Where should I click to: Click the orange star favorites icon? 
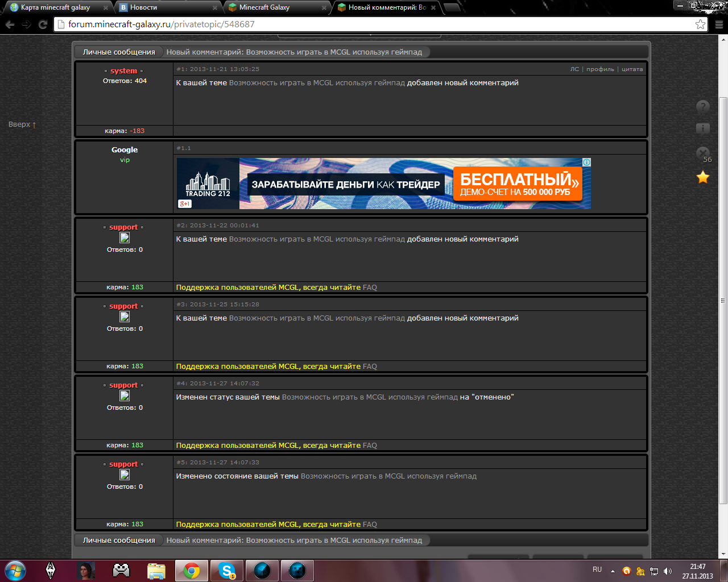[703, 177]
